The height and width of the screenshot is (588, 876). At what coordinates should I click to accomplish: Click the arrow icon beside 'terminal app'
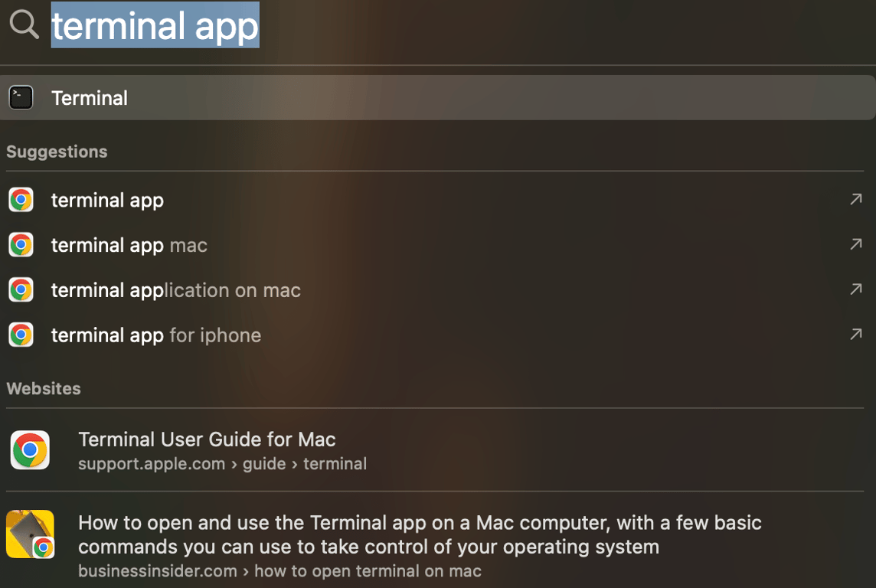856,199
